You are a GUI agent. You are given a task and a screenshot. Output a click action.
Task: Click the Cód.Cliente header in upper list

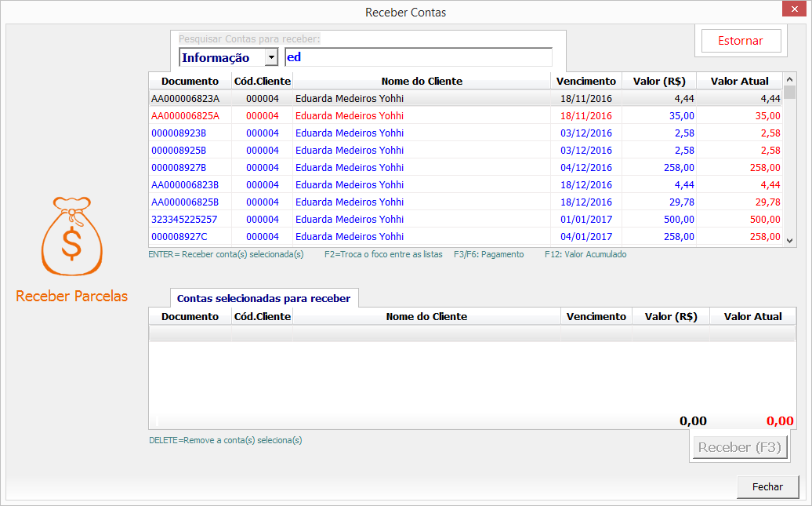pos(262,81)
